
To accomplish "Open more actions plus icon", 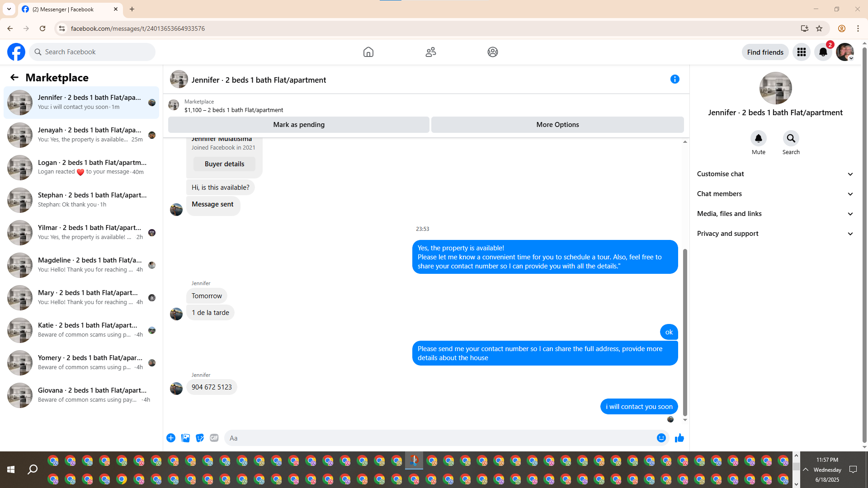I will [171, 438].
